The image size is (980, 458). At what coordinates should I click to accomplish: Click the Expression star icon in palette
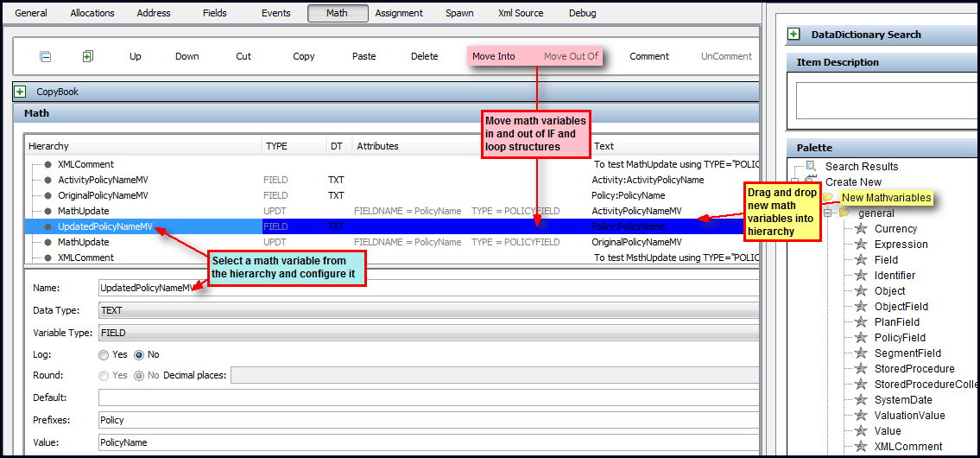(862, 244)
